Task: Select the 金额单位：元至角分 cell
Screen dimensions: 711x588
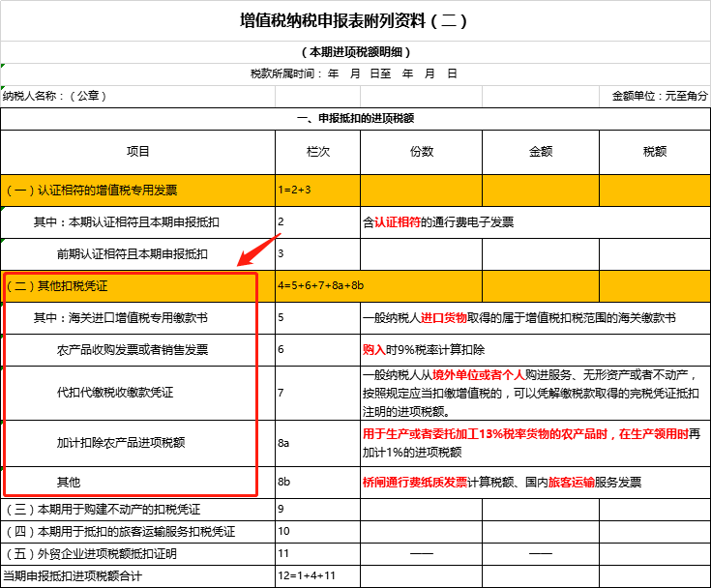Action: 655,96
